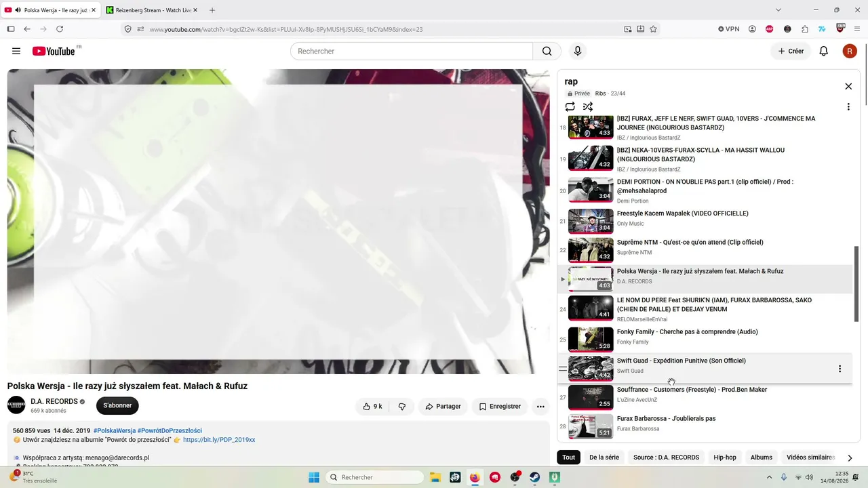Open File Explorer from the taskbar
Image resolution: width=868 pixels, height=488 pixels.
point(435,477)
